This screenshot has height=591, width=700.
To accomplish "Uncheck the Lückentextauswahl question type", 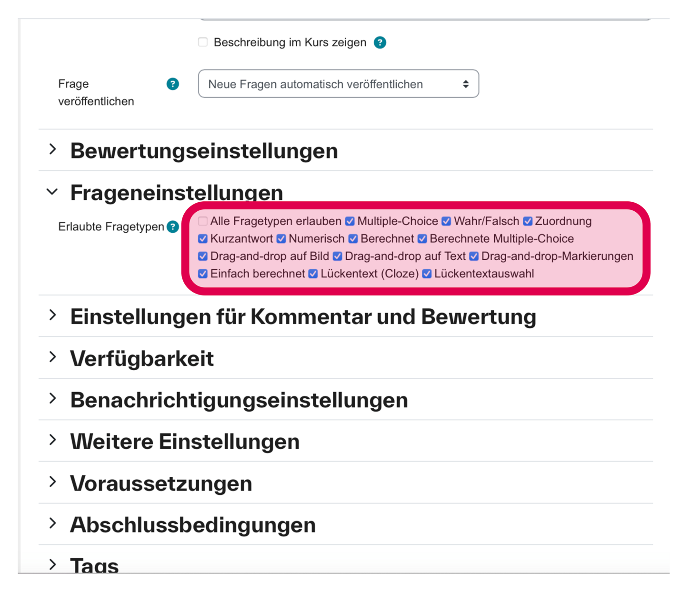I will [427, 274].
